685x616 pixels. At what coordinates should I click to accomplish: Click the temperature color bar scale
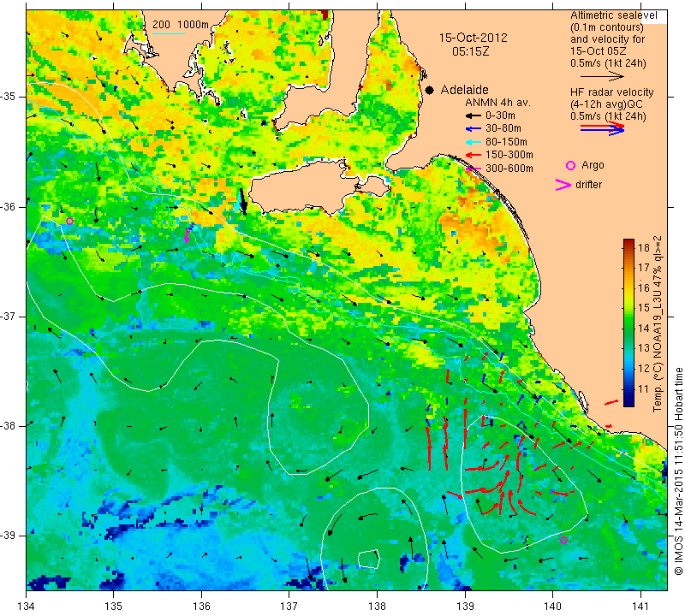[628, 323]
